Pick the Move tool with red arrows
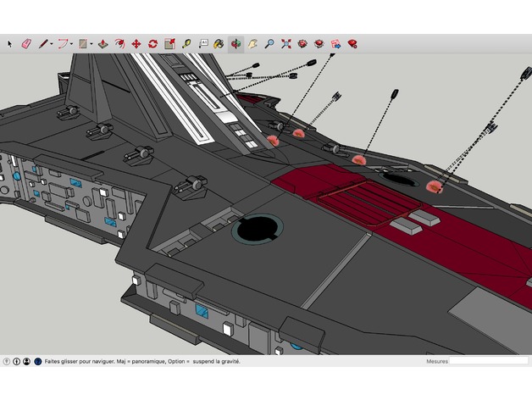The height and width of the screenshot is (400, 532). pyautogui.click(x=136, y=43)
